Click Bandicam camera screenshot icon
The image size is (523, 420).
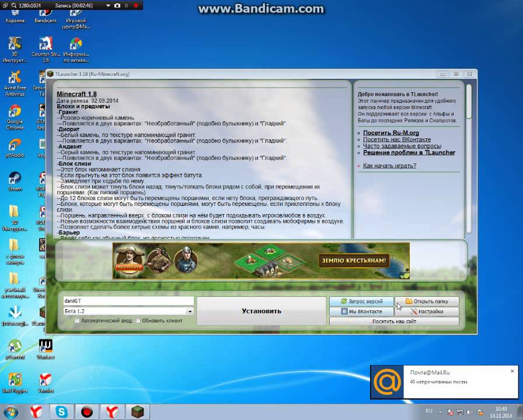tap(117, 6)
